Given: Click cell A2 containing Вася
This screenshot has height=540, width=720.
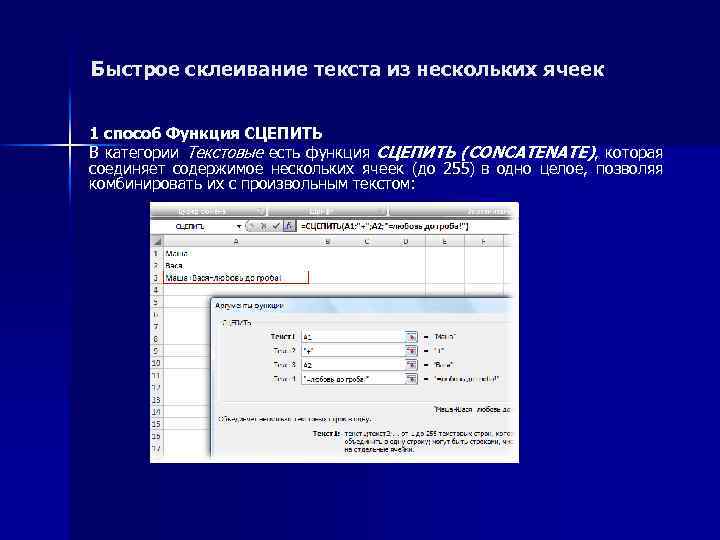Looking at the screenshot, I should (x=236, y=265).
